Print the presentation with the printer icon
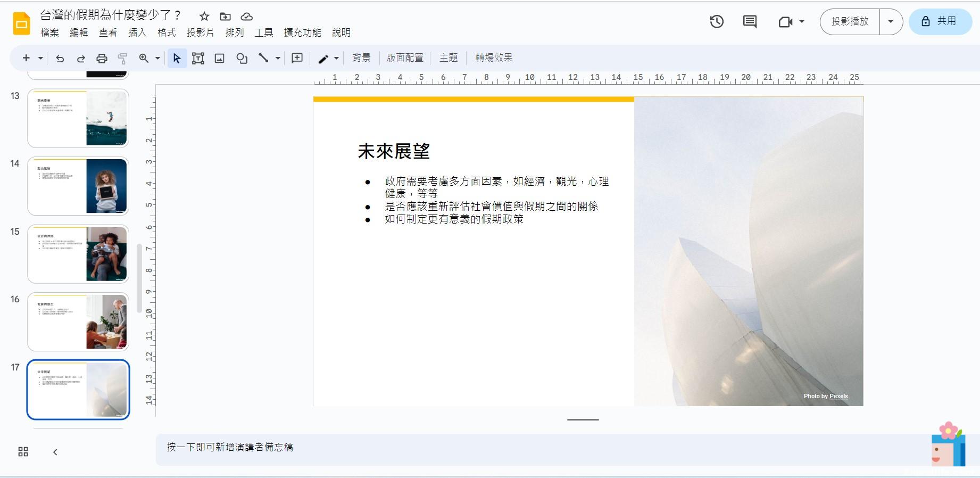This screenshot has height=478, width=980. 102,58
